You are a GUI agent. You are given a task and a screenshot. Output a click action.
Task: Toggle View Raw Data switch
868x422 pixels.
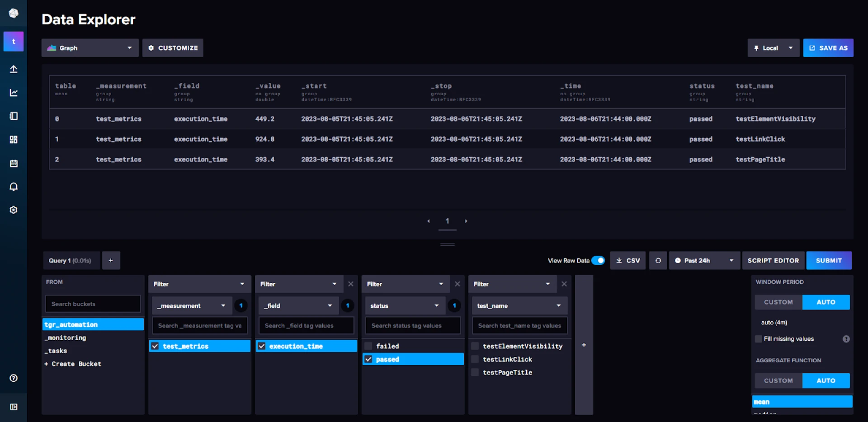click(598, 261)
